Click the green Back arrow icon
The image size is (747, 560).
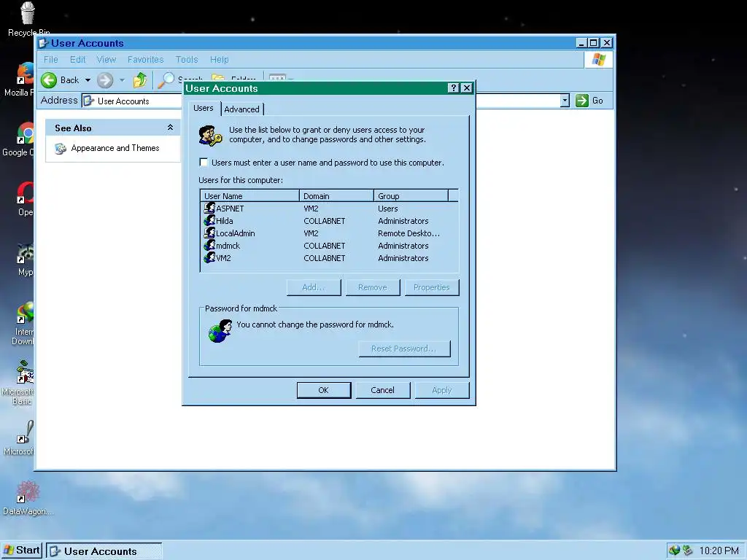49,80
